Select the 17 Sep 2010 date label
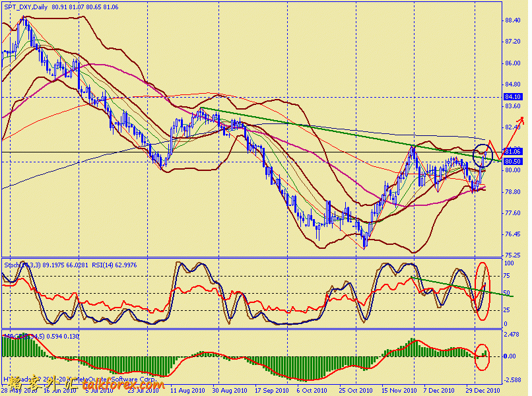 [x=271, y=390]
